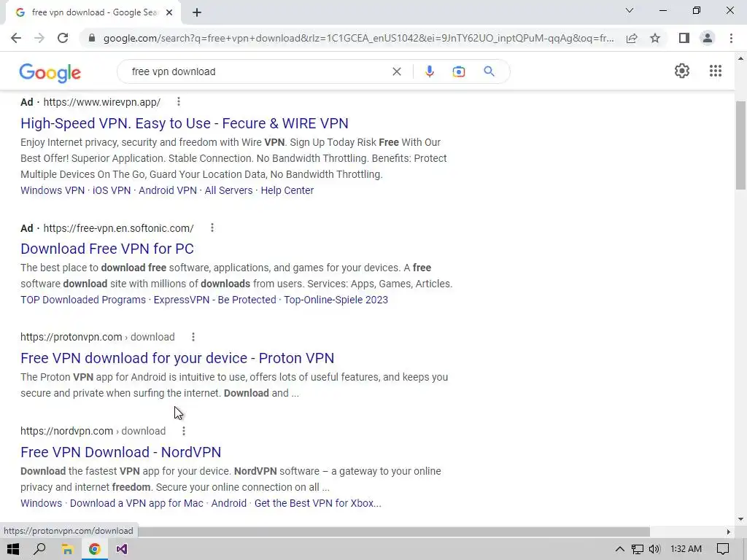Share this page using the share icon

pyautogui.click(x=632, y=38)
